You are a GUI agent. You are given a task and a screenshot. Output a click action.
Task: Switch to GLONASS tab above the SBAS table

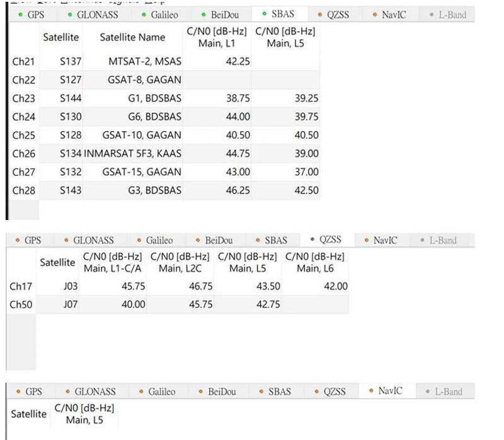(93, 14)
